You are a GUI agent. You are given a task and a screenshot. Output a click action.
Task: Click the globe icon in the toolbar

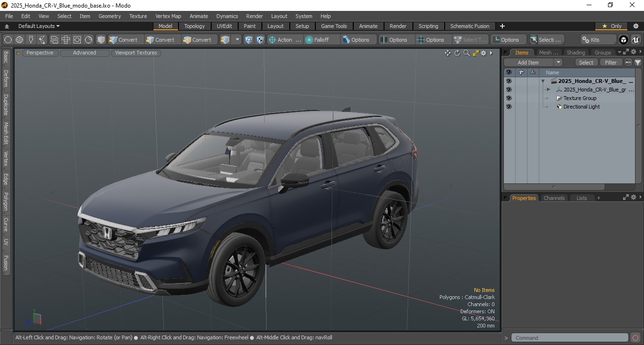[19, 40]
